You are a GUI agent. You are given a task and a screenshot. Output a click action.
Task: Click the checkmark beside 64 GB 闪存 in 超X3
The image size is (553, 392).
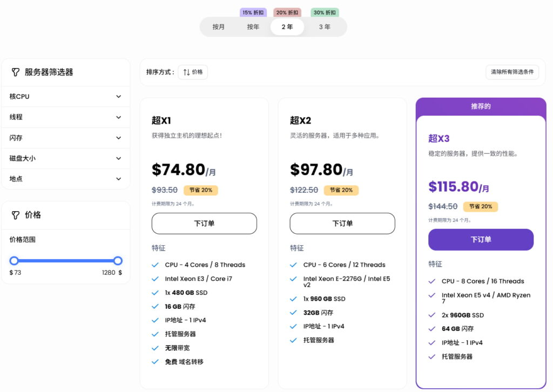point(431,329)
